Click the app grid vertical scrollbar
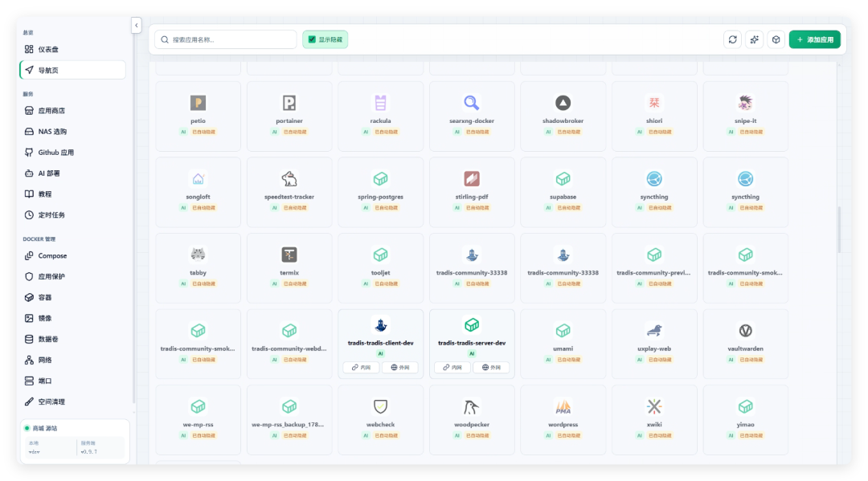Screen dimensions: 868x481 pos(839,230)
